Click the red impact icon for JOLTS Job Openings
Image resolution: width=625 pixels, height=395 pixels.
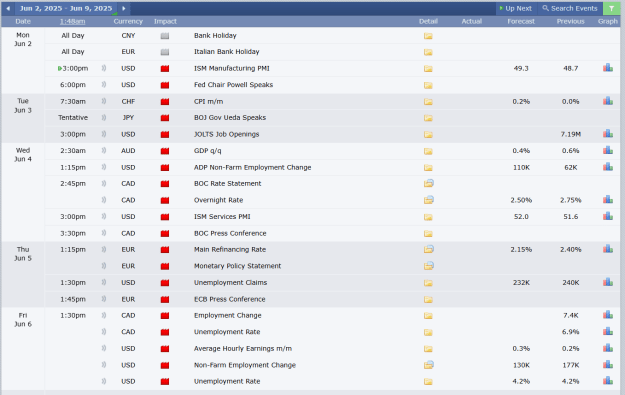(x=165, y=135)
